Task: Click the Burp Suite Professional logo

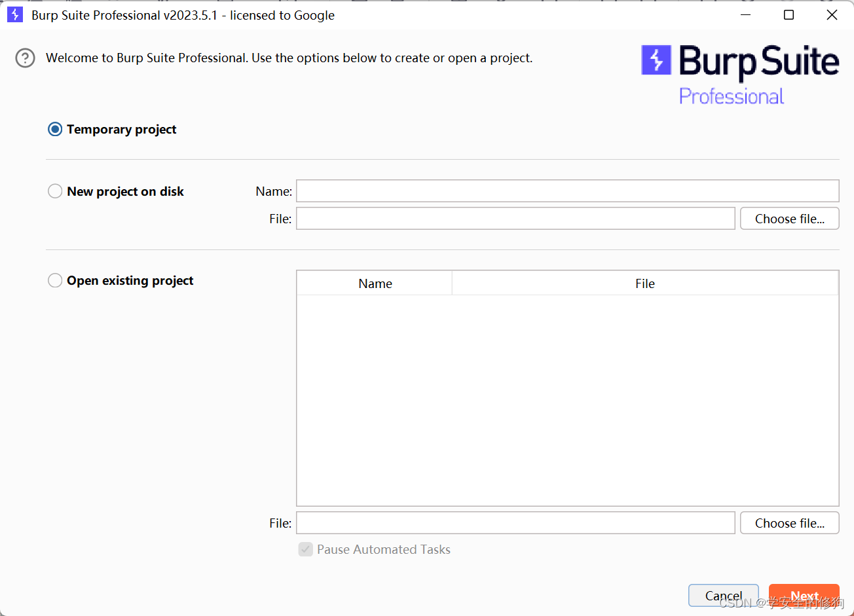Action: point(740,75)
